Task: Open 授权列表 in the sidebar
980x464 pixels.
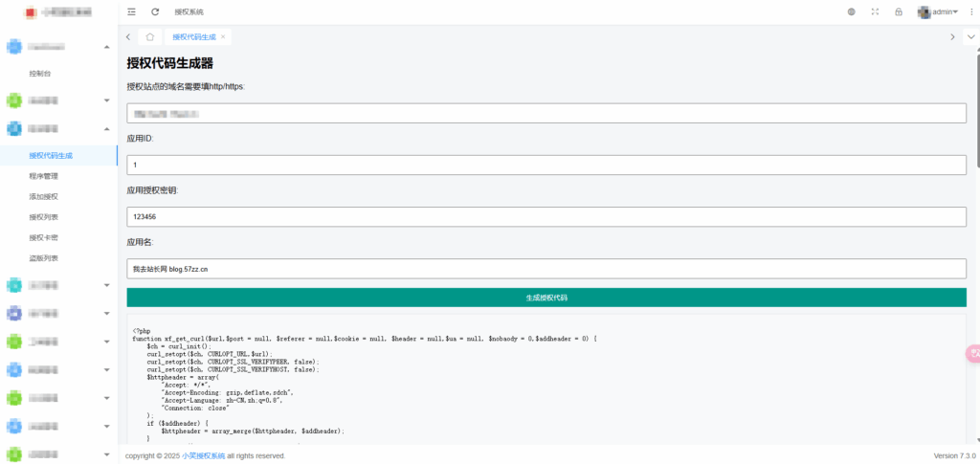Action: [x=44, y=217]
